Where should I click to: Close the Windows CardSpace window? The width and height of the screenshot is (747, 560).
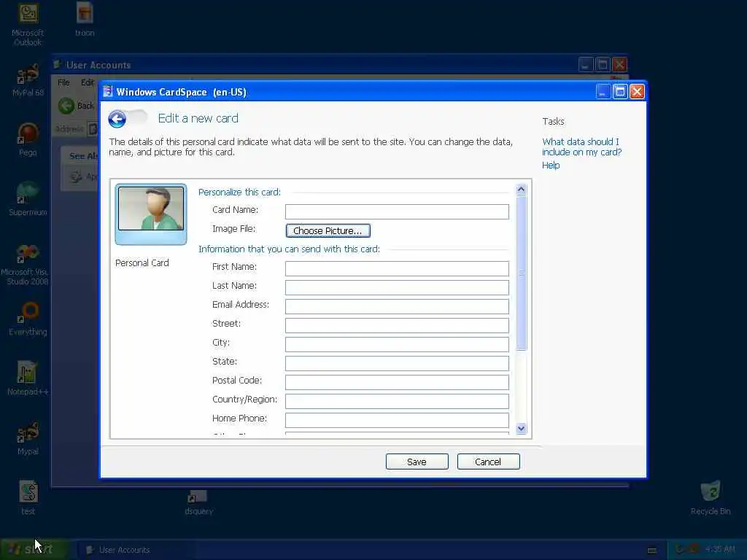(637, 91)
